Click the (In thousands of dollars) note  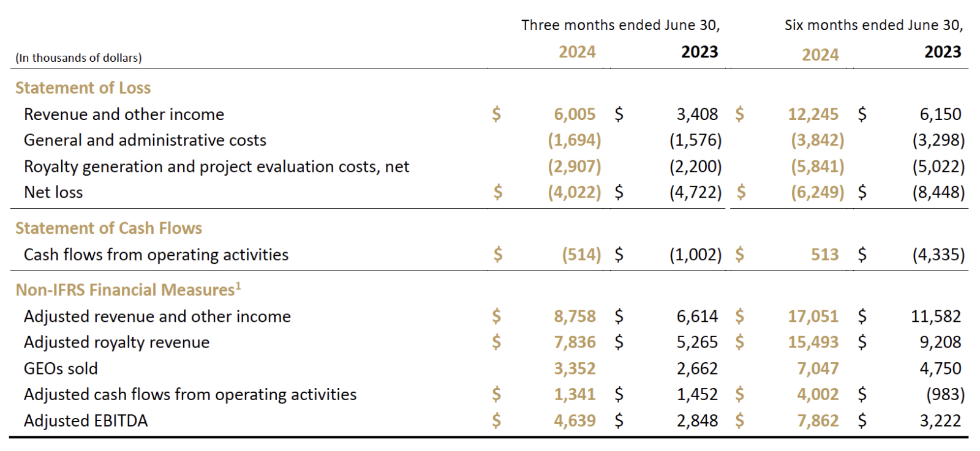click(78, 58)
